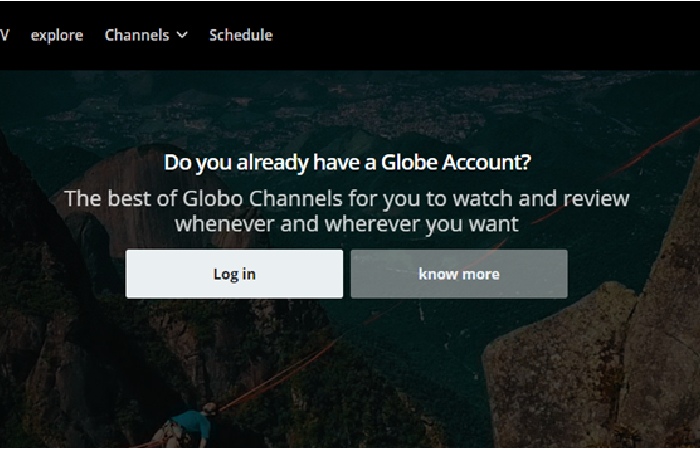
Task: Click 'whenever and wherever you want' text line
Action: click(347, 224)
